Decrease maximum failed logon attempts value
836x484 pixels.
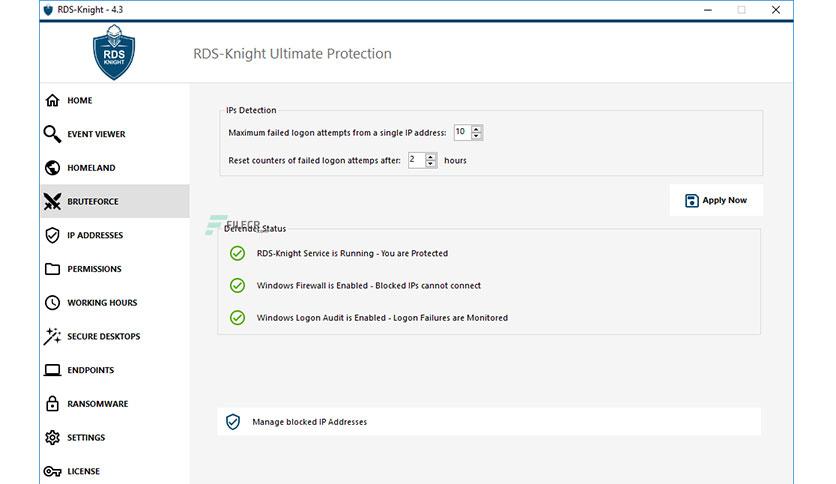click(x=477, y=136)
